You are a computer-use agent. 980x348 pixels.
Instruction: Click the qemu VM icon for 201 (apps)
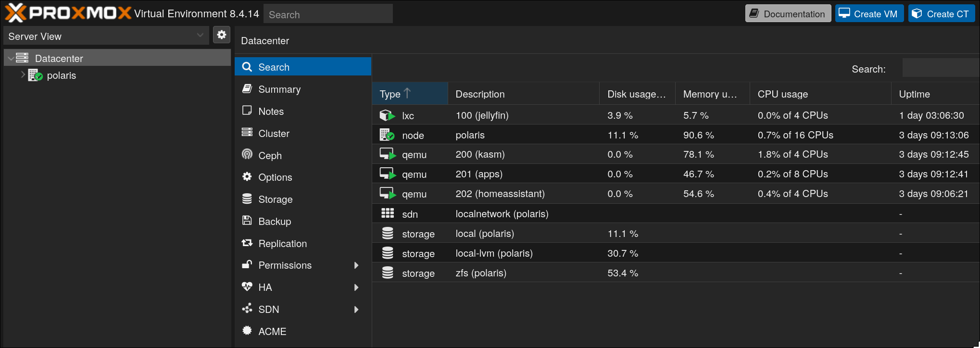pyautogui.click(x=388, y=174)
